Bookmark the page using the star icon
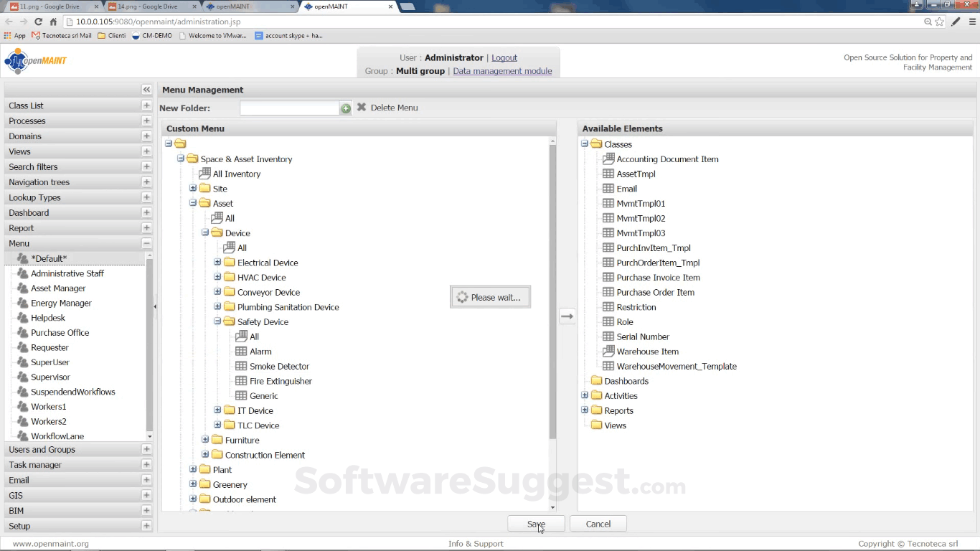 coord(940,22)
